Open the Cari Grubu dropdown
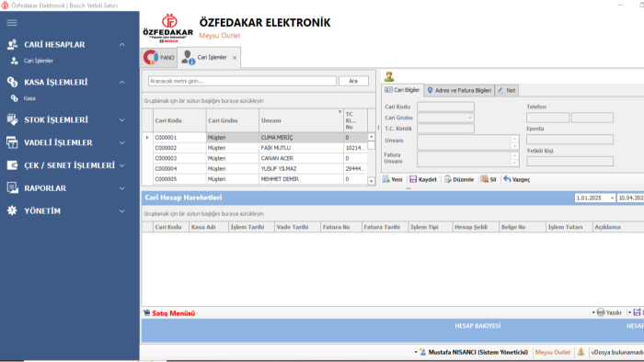The height and width of the screenshot is (362, 644). tap(470, 118)
